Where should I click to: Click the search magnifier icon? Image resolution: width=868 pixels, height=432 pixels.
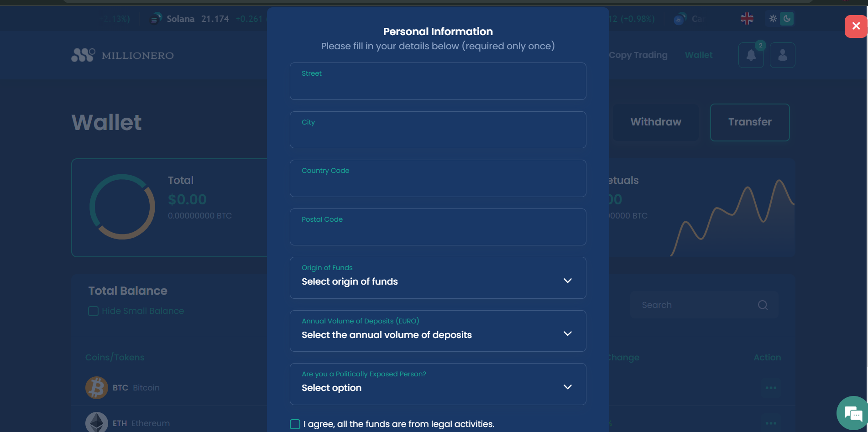[x=763, y=305]
